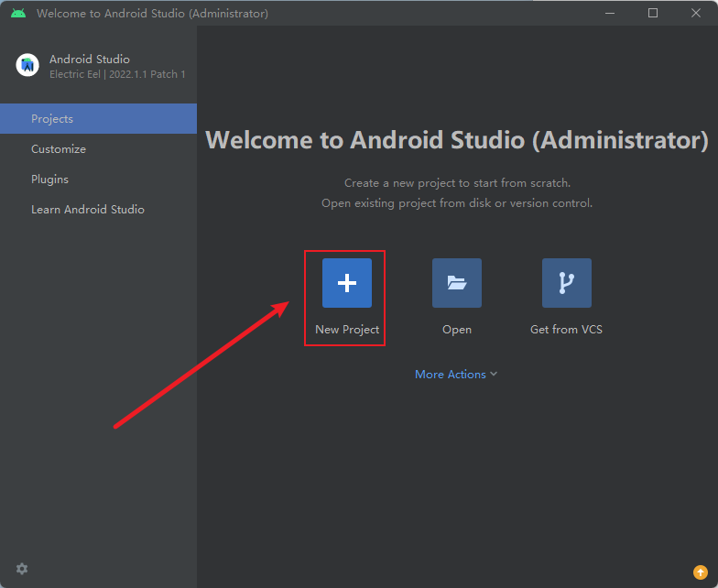Click the Android Studio logo avatar
The width and height of the screenshot is (718, 588).
point(27,65)
